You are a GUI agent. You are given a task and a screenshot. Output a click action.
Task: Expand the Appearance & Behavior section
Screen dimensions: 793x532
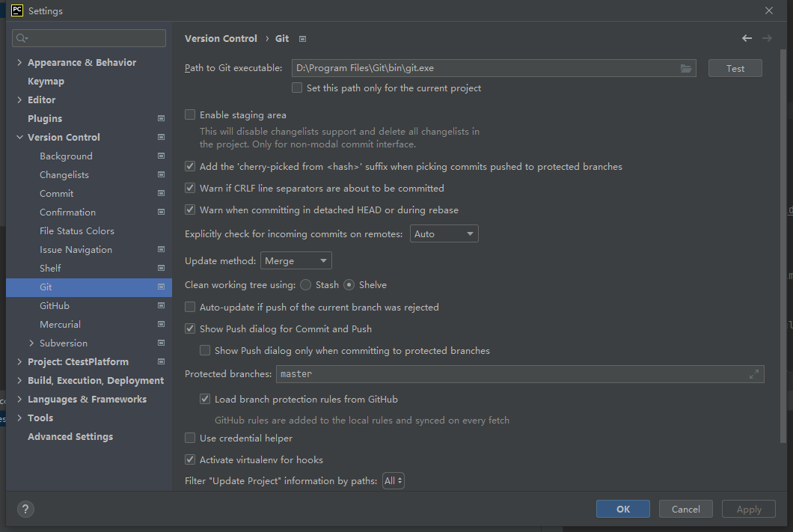(19, 63)
